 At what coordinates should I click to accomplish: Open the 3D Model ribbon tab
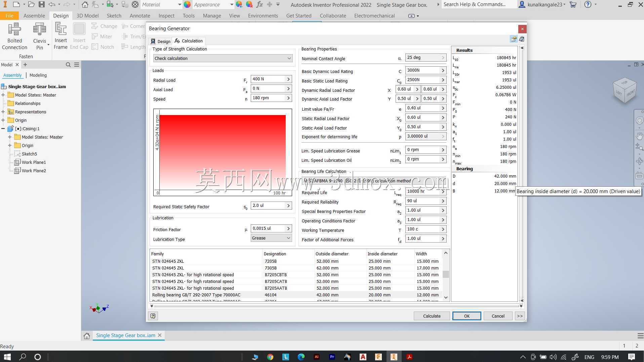point(87,16)
